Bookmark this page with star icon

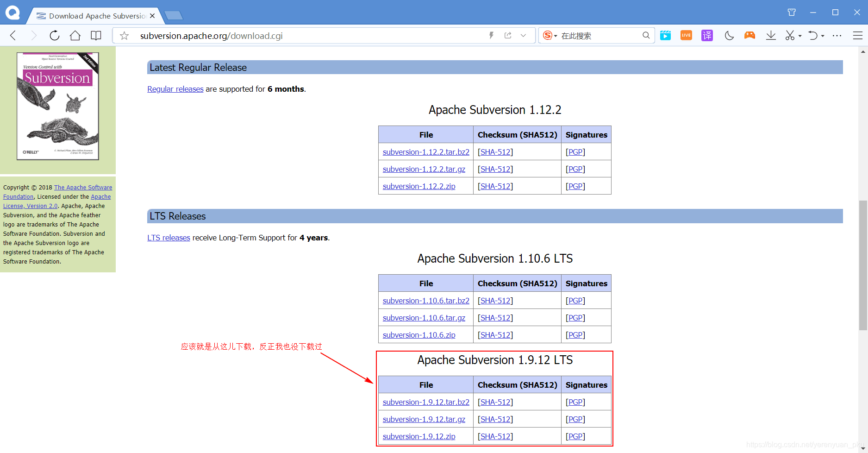coord(124,36)
